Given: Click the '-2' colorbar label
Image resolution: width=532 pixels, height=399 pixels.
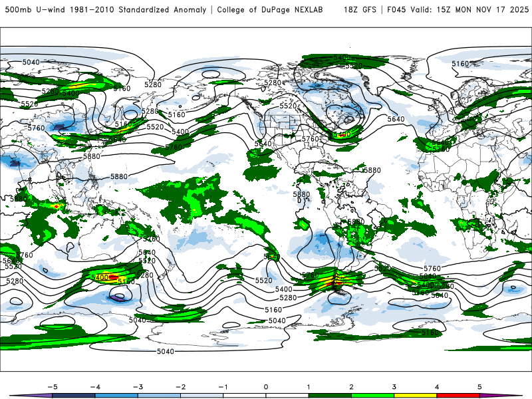Looking at the screenshot, I should tap(180, 387).
